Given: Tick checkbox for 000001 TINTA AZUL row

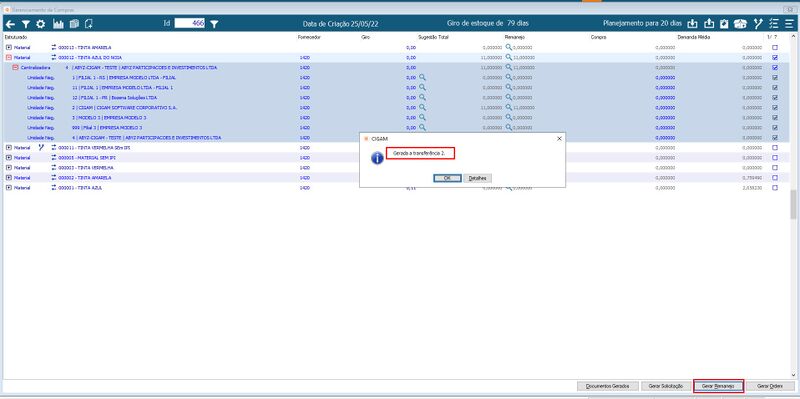Looking at the screenshot, I should pyautogui.click(x=775, y=188).
